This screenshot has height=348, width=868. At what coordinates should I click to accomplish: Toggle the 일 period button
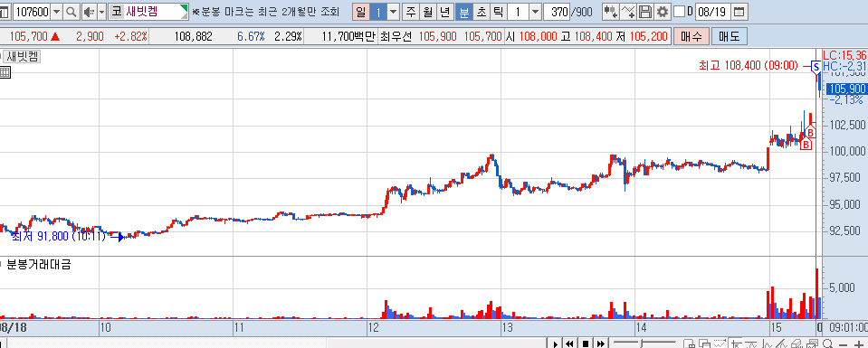(x=360, y=11)
